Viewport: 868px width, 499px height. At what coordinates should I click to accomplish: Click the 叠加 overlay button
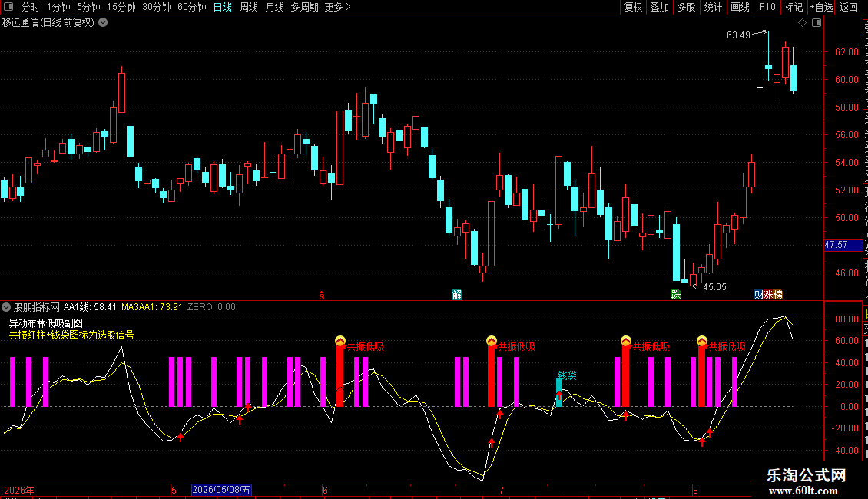[x=660, y=7]
